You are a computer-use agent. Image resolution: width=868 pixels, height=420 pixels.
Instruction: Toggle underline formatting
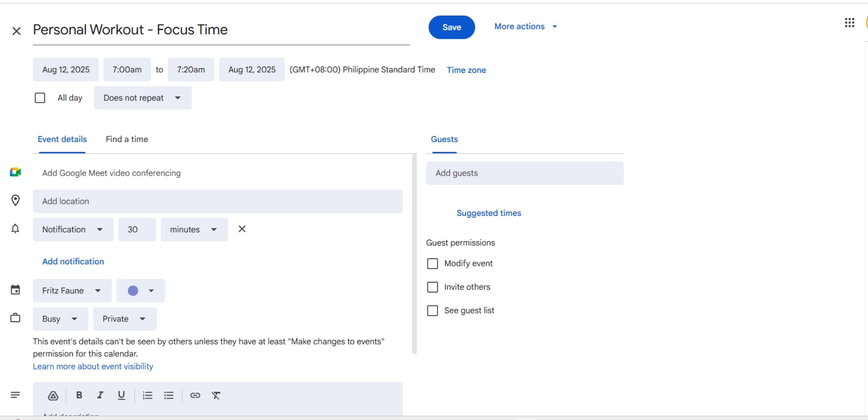click(121, 395)
